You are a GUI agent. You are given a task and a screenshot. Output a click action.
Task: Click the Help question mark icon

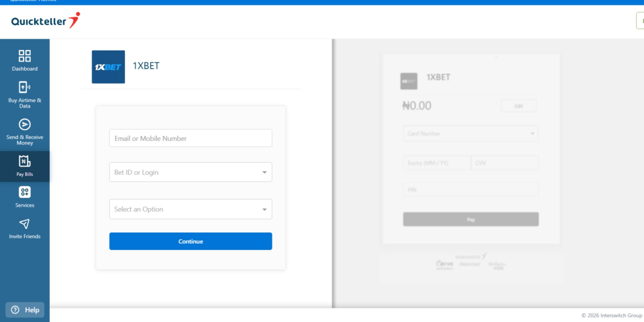[x=15, y=310]
